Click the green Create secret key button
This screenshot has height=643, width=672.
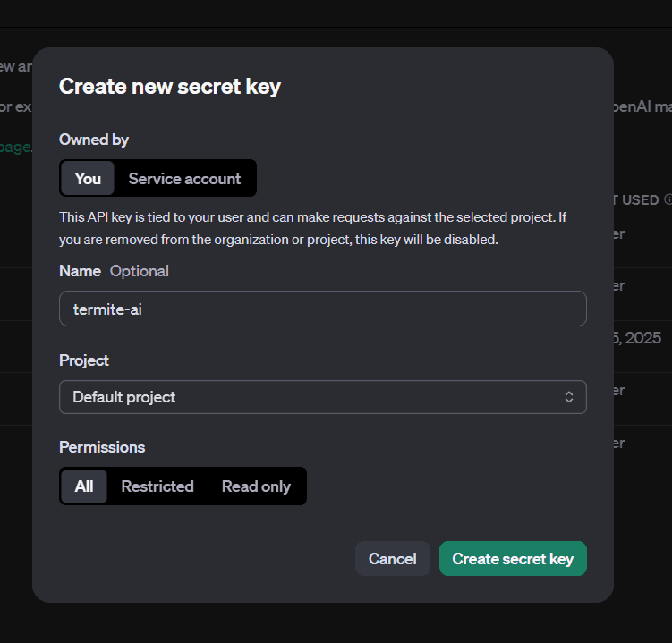pyautogui.click(x=512, y=559)
